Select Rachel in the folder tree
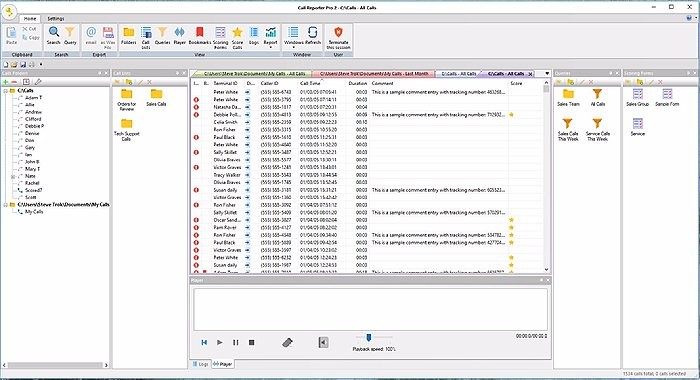Screen dimensions: 700x380 pos(32,183)
